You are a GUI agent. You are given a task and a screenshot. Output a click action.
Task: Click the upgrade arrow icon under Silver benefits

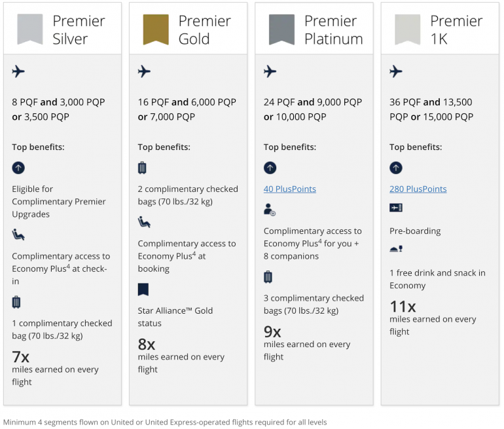[18, 168]
